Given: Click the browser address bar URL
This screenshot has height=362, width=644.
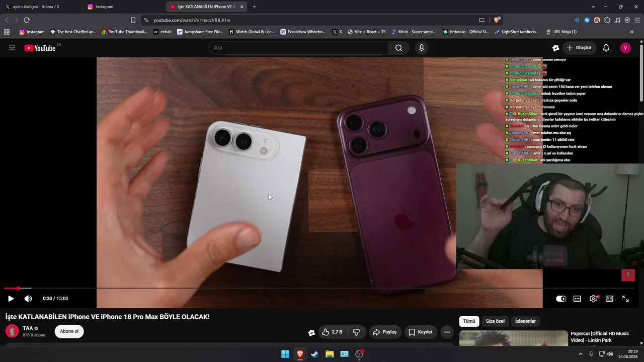Looking at the screenshot, I should (192, 20).
